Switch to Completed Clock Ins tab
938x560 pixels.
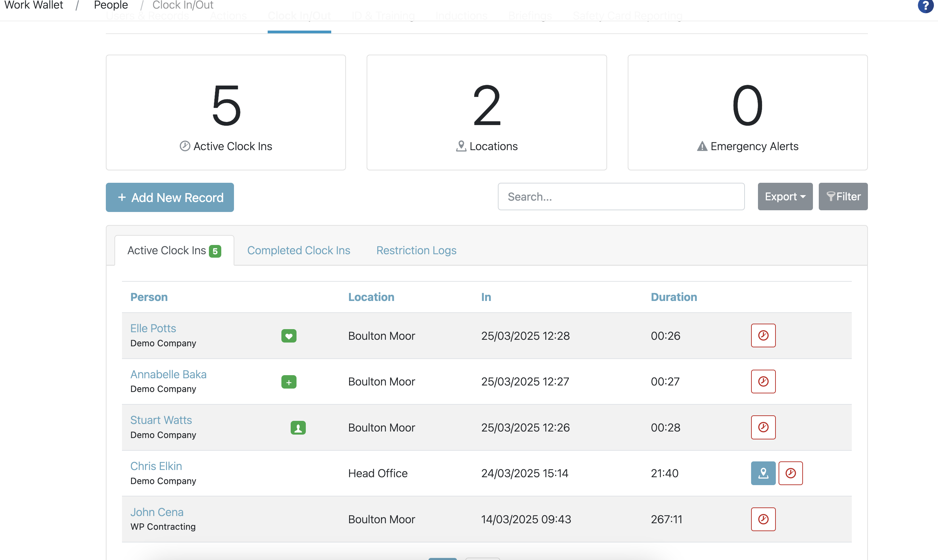(299, 250)
